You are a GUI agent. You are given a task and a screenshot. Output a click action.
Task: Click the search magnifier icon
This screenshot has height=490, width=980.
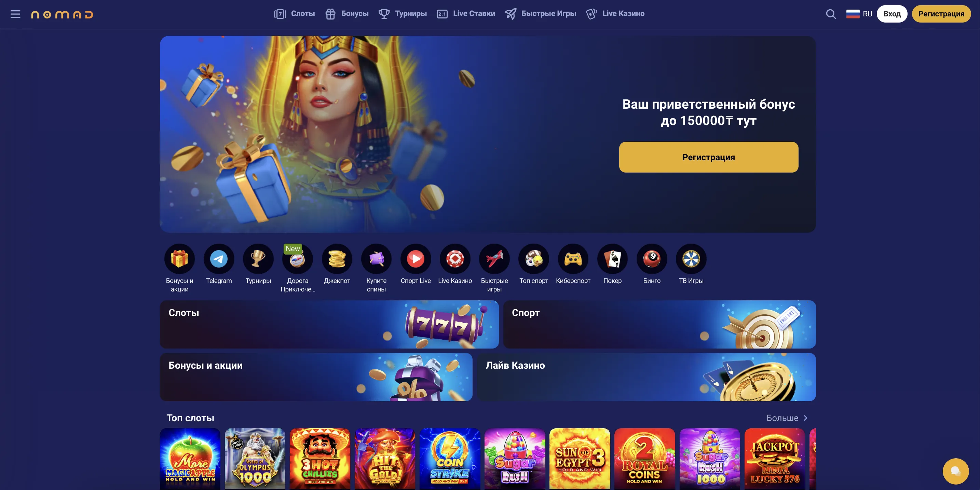click(831, 14)
